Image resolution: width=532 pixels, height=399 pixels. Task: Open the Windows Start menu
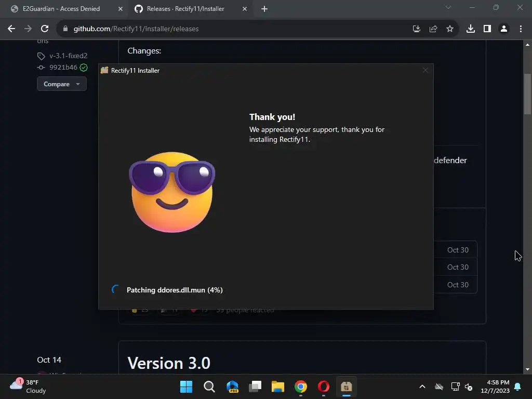click(186, 387)
